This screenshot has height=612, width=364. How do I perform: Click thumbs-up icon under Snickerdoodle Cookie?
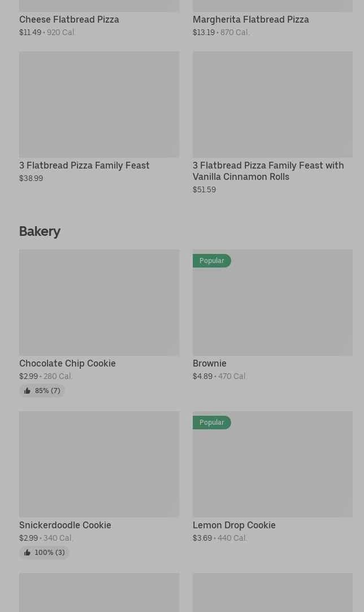(x=27, y=552)
